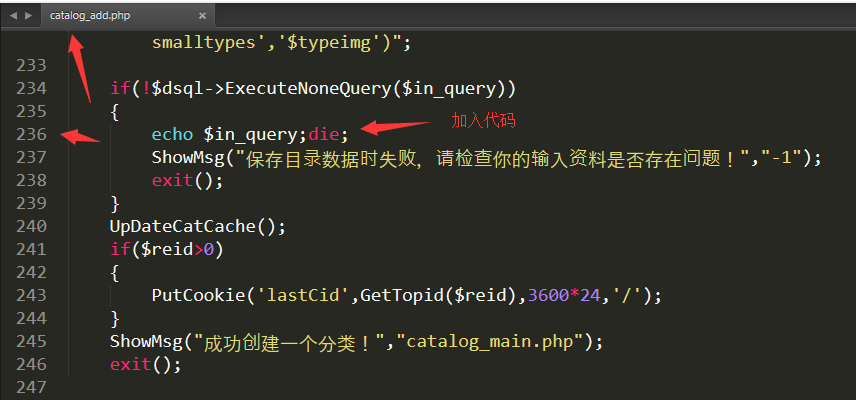
Task: Click the right tab-scroll arrow
Action: click(x=28, y=16)
